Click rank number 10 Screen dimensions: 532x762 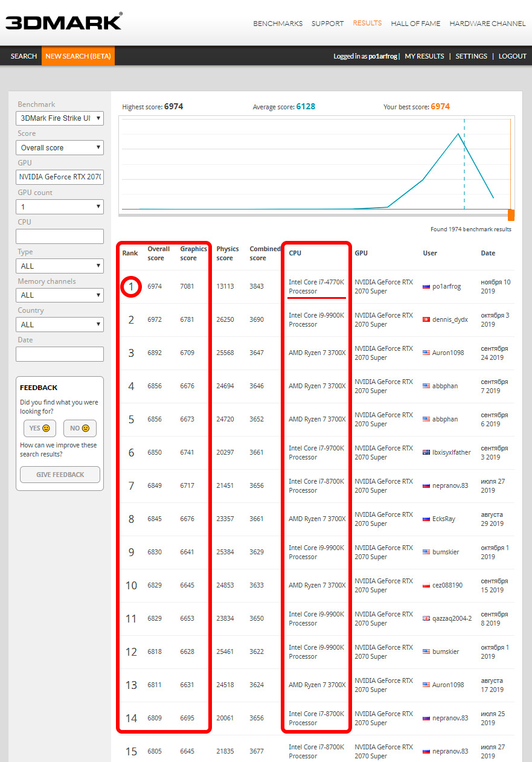point(131,585)
